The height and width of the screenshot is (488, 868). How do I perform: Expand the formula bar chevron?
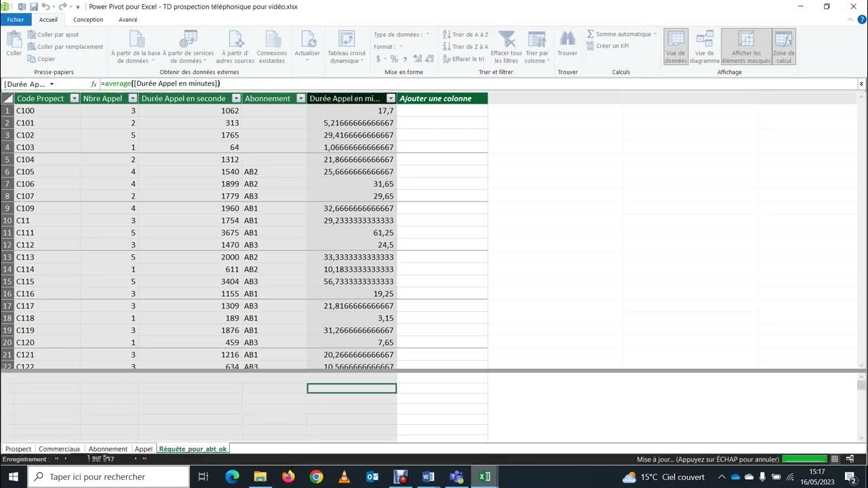coord(861,84)
